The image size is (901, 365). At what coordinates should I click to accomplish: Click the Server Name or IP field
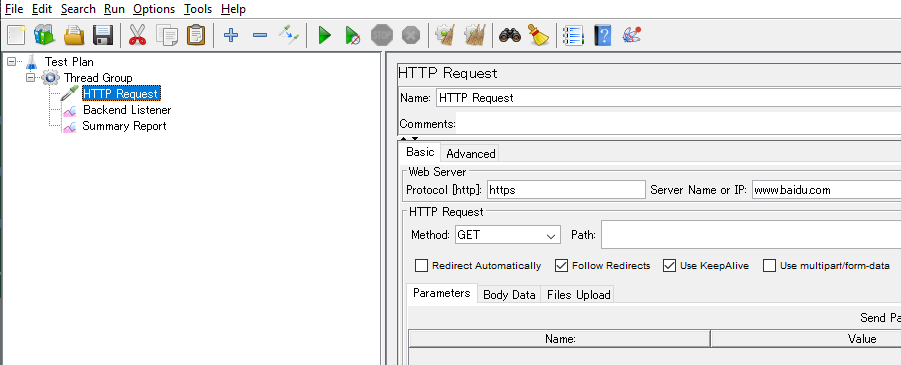pos(826,190)
